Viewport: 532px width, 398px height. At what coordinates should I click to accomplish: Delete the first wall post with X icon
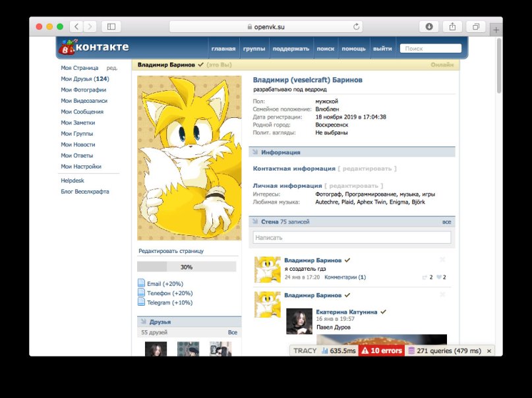point(442,260)
